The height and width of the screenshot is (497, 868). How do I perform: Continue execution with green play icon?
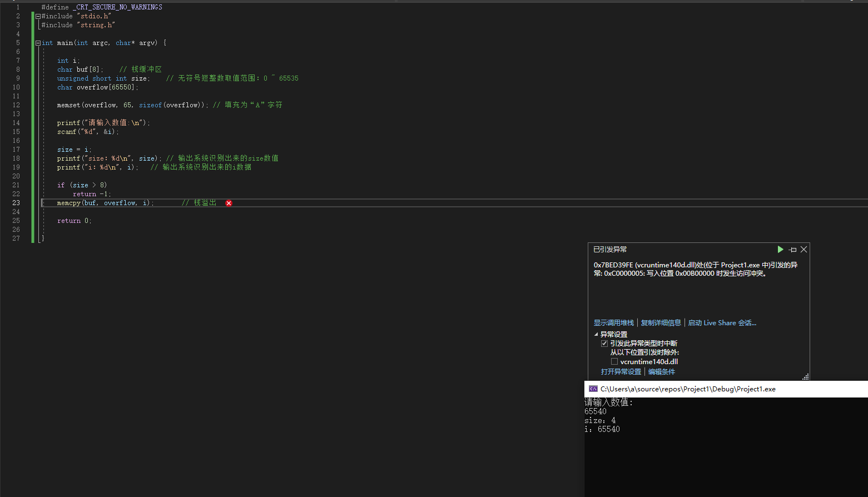click(x=780, y=250)
